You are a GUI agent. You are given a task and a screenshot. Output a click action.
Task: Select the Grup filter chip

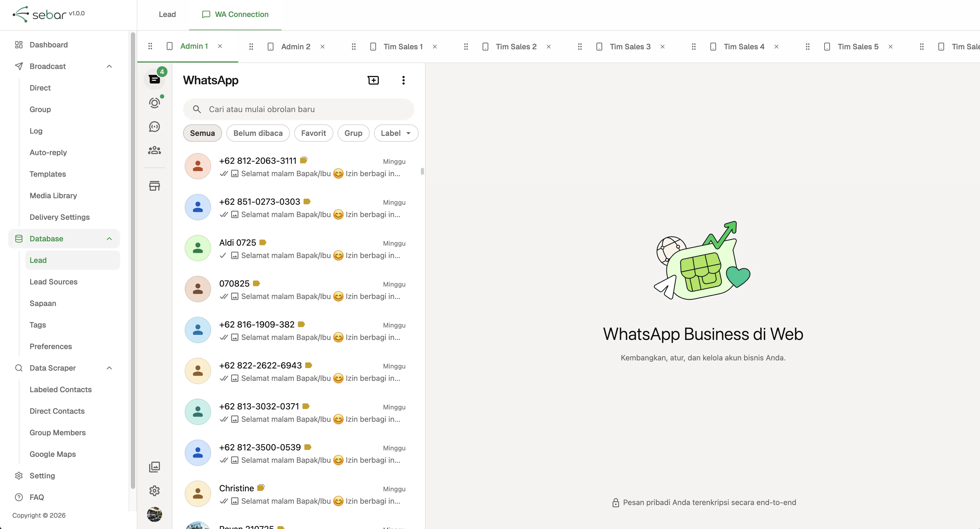pyautogui.click(x=353, y=133)
